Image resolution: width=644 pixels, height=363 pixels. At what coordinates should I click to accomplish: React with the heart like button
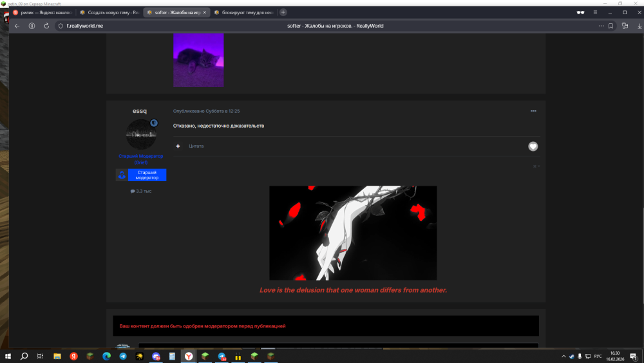click(533, 146)
